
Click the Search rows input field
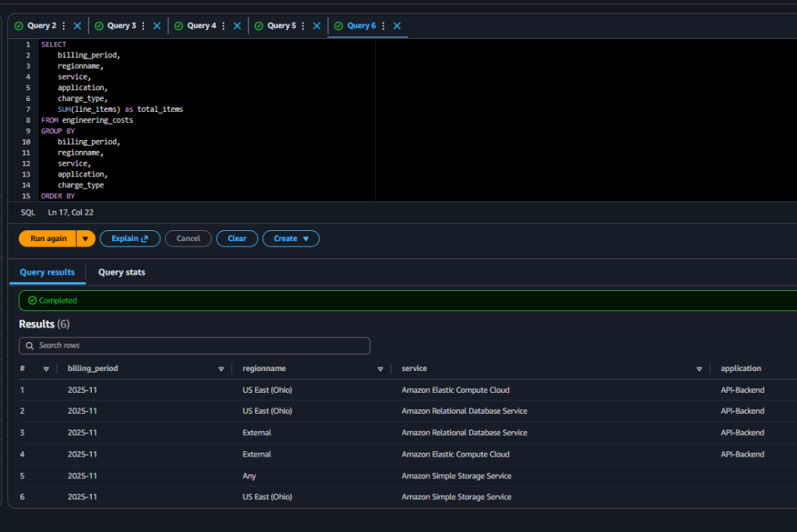tap(195, 345)
